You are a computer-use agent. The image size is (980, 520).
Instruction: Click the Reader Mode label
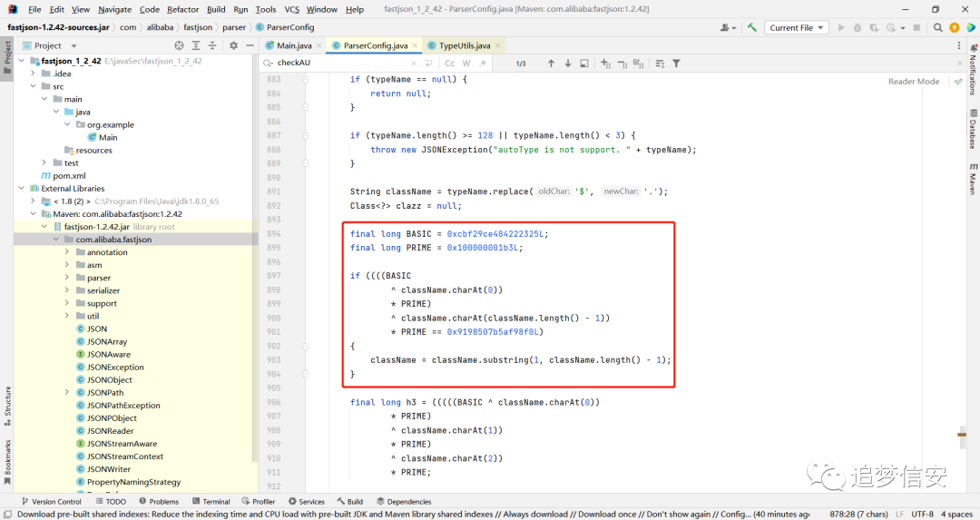[x=914, y=82]
